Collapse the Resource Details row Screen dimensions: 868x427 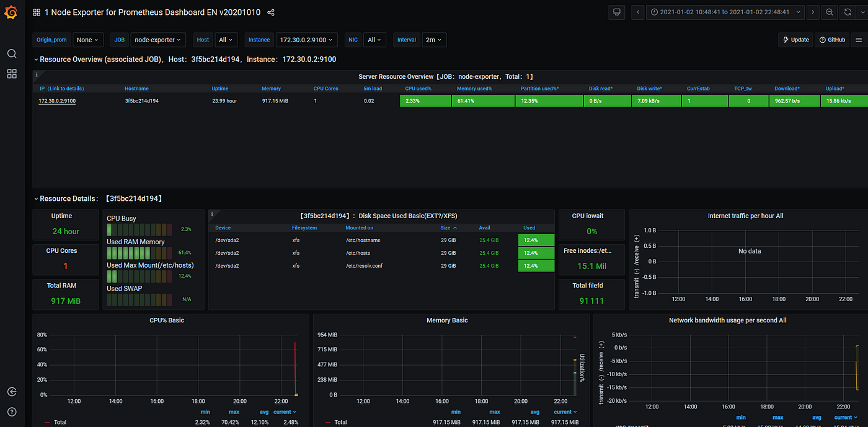coord(98,199)
